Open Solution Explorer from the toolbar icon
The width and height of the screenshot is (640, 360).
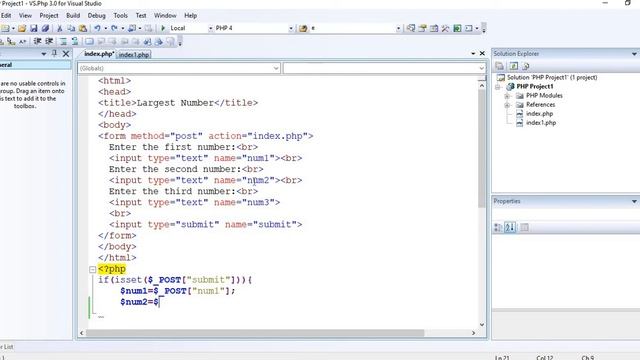coord(411,28)
